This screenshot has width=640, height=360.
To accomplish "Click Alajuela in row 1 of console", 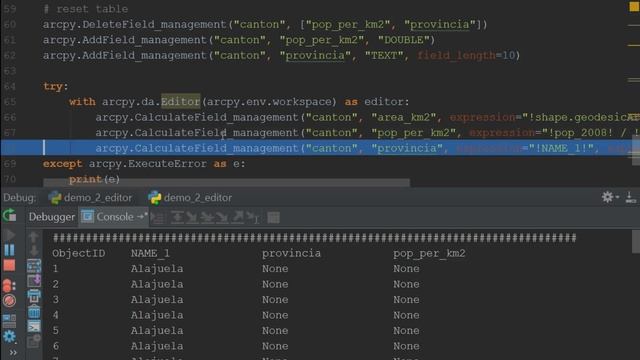I will 157,269.
